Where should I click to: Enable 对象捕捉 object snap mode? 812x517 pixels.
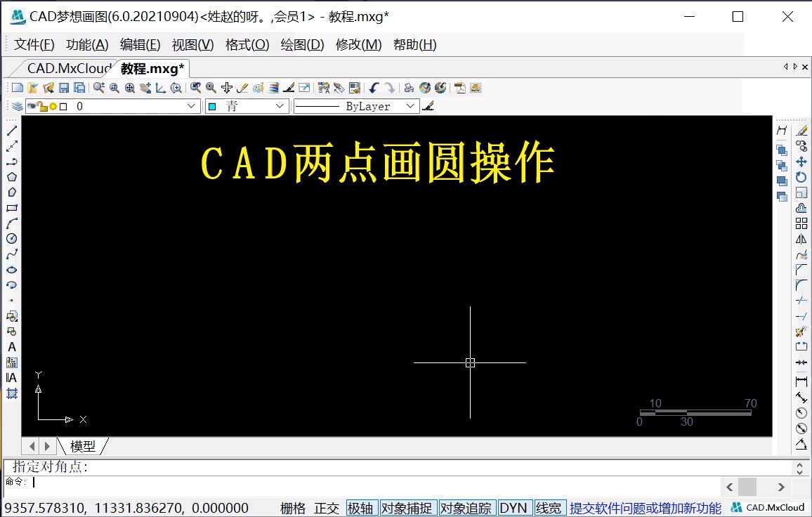pos(407,507)
